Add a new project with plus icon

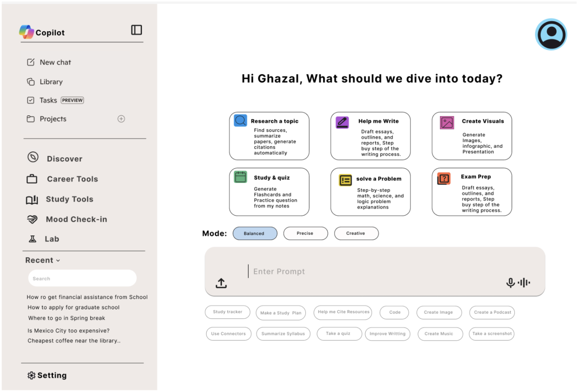click(x=121, y=119)
